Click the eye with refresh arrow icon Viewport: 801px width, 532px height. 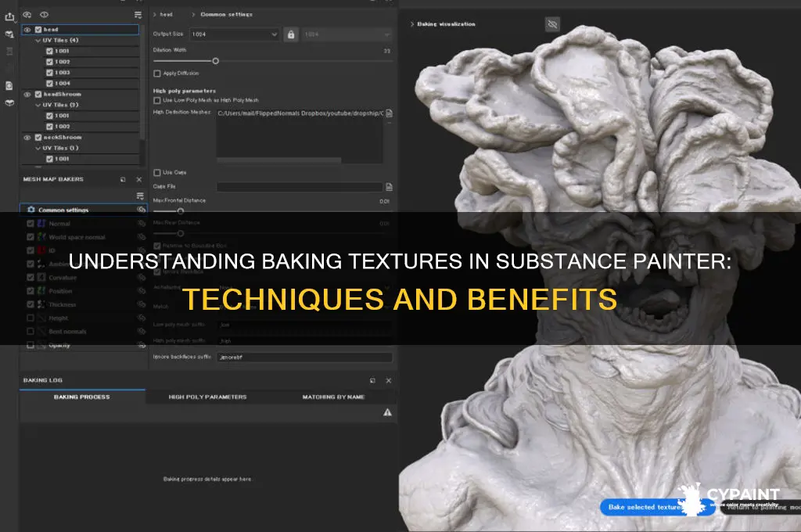point(27,15)
